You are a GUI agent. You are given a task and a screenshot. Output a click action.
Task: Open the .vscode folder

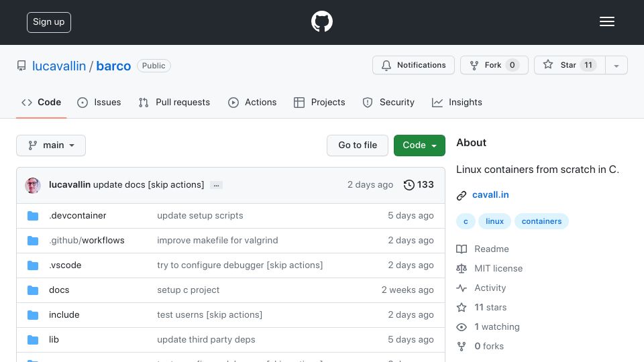[65, 265]
